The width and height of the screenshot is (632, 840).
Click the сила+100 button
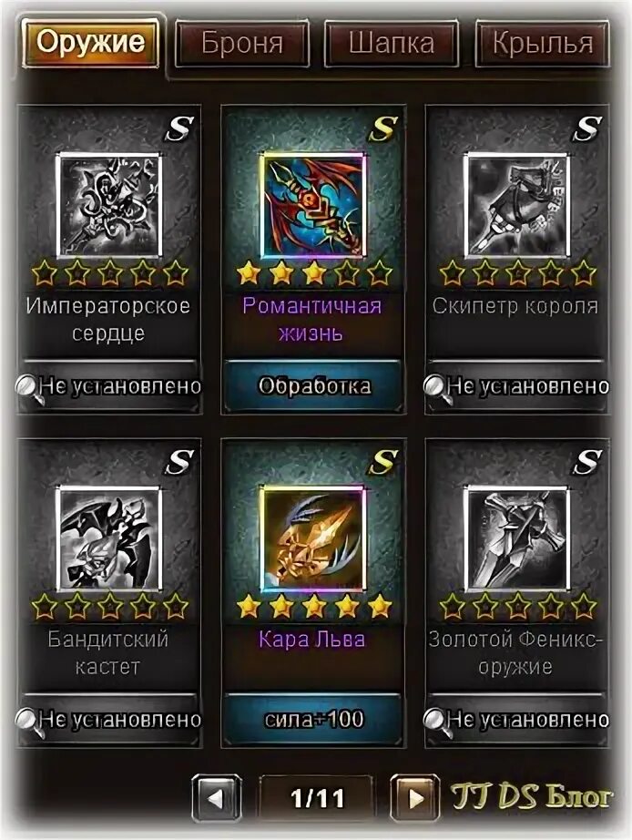[x=312, y=719]
